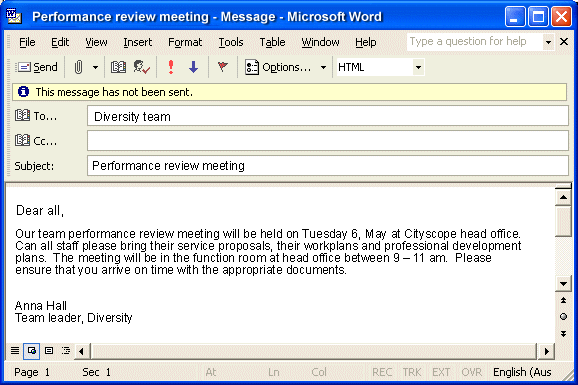The image size is (578, 385).
Task: Click the horizontal scrollbar right arrow
Action: (x=547, y=351)
